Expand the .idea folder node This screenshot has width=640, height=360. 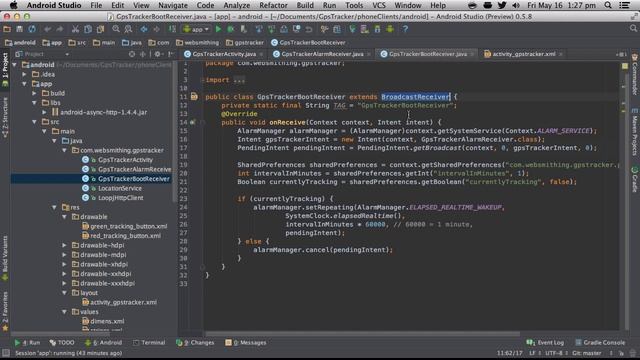pos(25,74)
